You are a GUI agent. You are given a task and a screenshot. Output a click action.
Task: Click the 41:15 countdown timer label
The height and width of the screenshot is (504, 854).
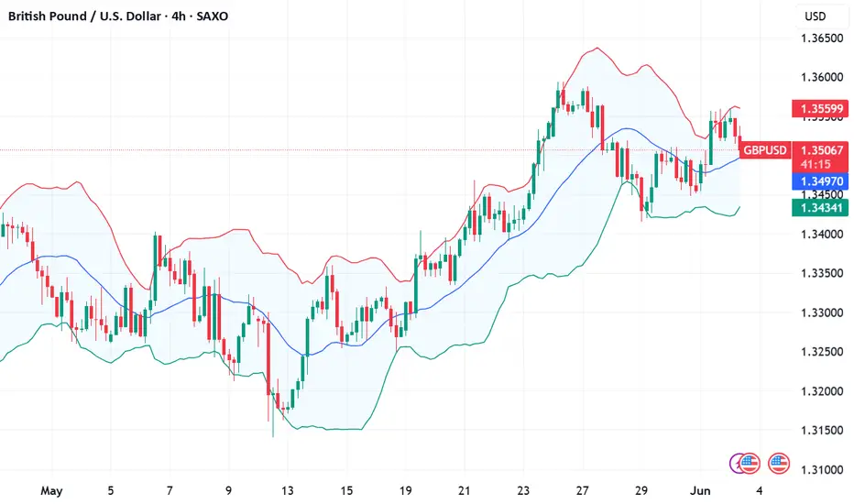pos(816,164)
